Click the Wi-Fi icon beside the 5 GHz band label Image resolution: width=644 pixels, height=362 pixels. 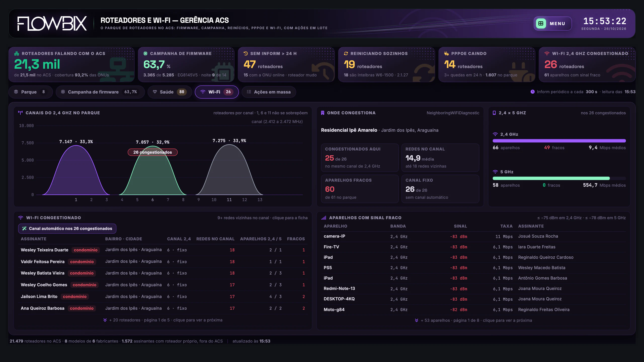click(495, 172)
